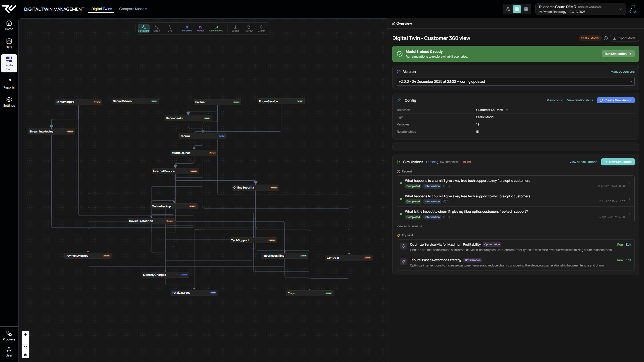Toggle fullscreen fit on the canvas

click(x=25, y=348)
